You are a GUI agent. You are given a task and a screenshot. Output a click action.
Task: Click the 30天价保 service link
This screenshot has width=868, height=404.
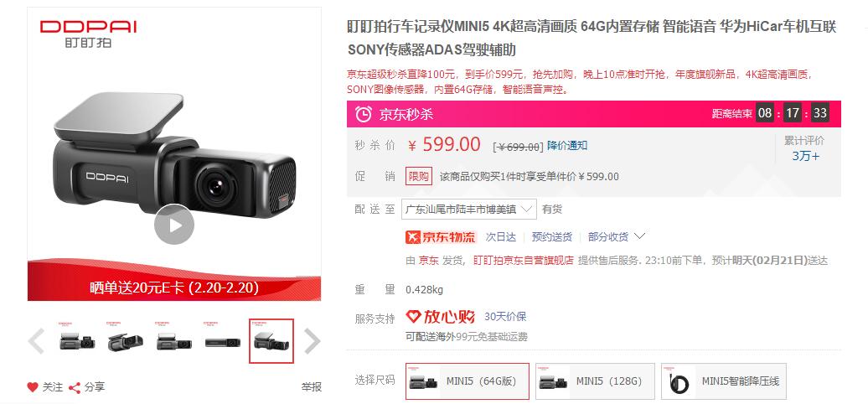click(x=505, y=317)
